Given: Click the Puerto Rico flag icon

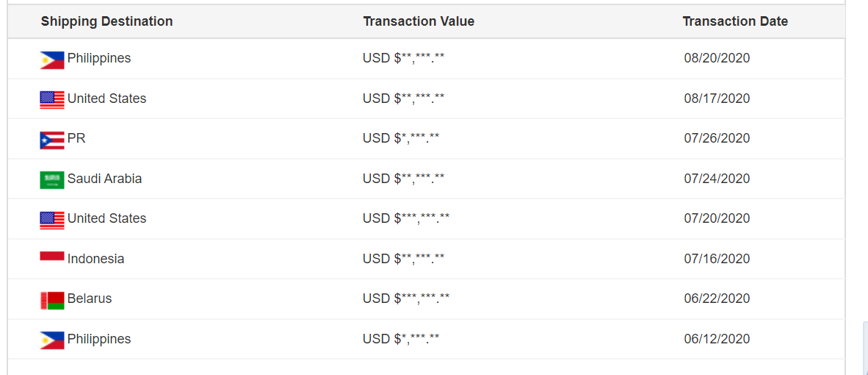Looking at the screenshot, I should [x=52, y=140].
